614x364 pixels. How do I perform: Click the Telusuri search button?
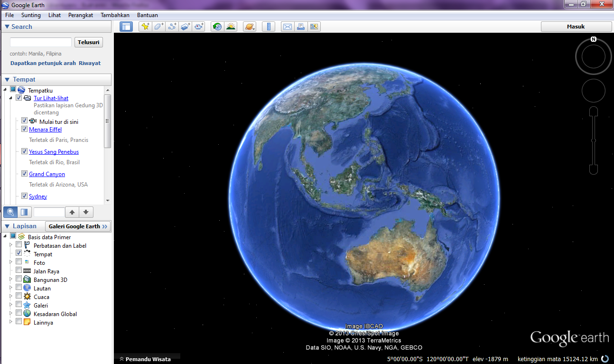coord(89,42)
